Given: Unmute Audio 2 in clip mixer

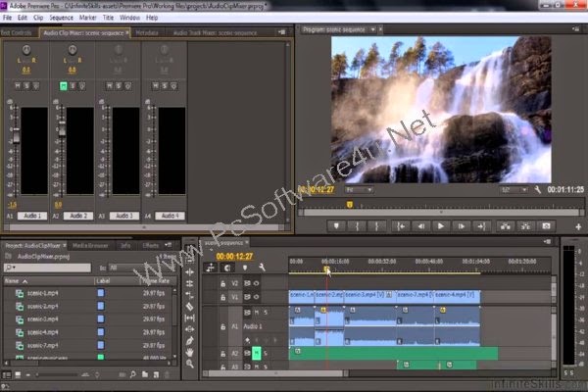Looking at the screenshot, I should (64, 86).
